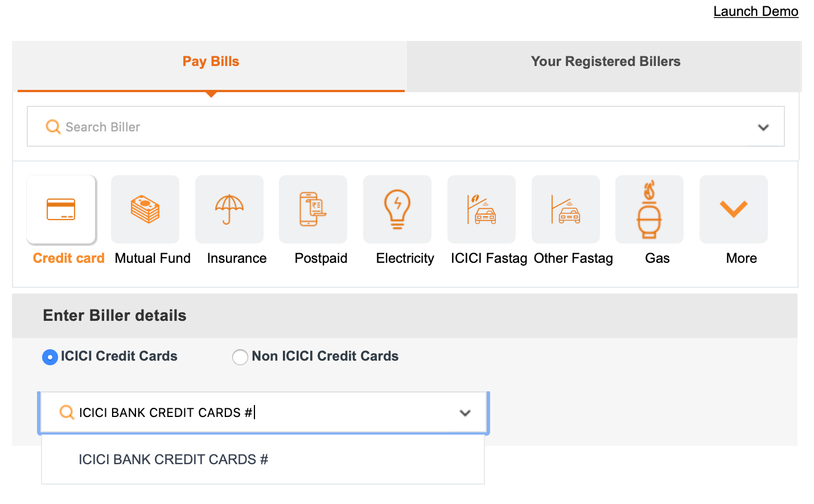Collapse the credit card biller dropdown arrow
Image resolution: width=814 pixels, height=504 pixels.
(465, 413)
